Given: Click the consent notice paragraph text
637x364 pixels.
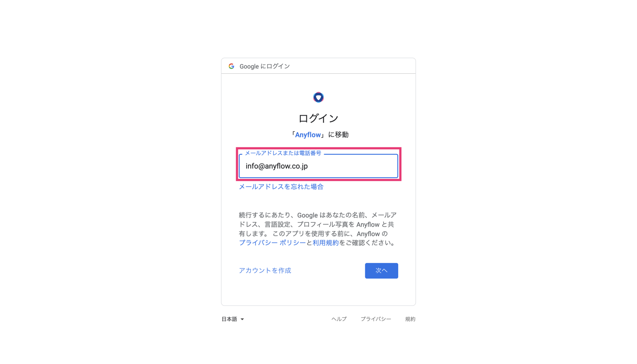Looking at the screenshot, I should [x=318, y=229].
